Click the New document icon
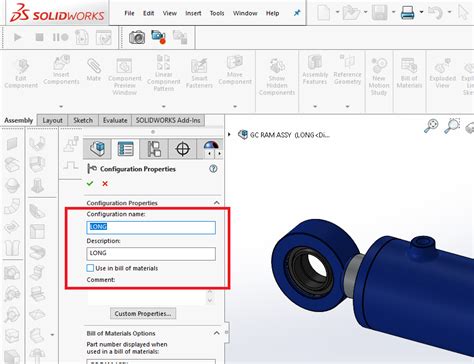The width and height of the screenshot is (474, 364). [x=323, y=13]
